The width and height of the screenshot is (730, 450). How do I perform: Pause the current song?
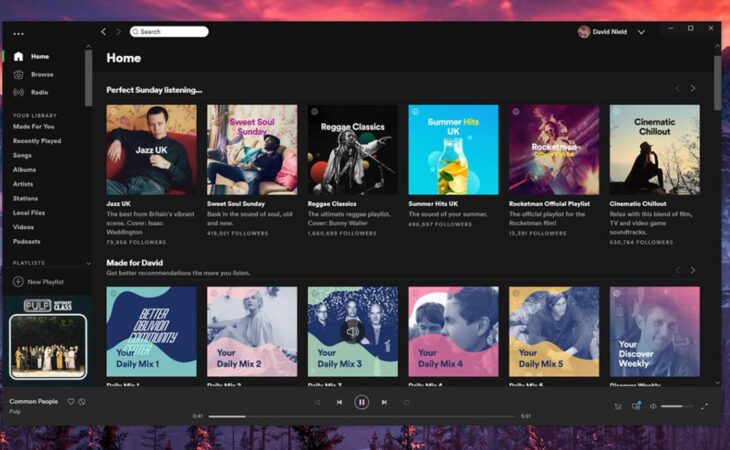point(361,402)
